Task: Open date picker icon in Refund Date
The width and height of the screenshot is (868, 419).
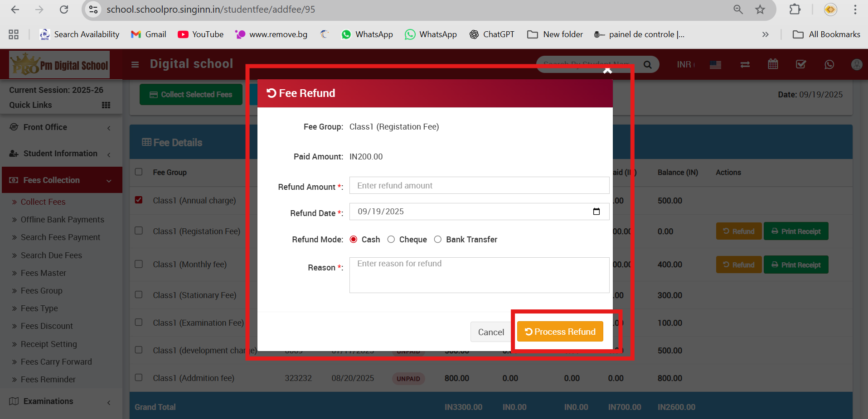Action: 596,212
